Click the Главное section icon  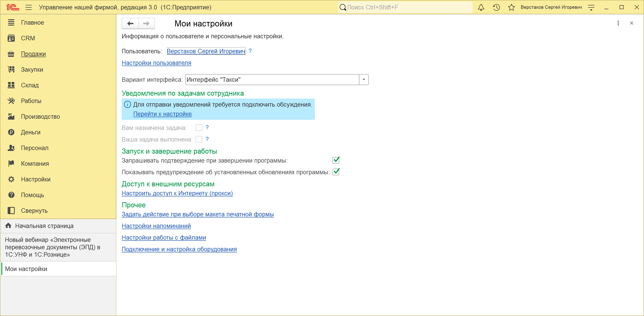click(x=11, y=23)
